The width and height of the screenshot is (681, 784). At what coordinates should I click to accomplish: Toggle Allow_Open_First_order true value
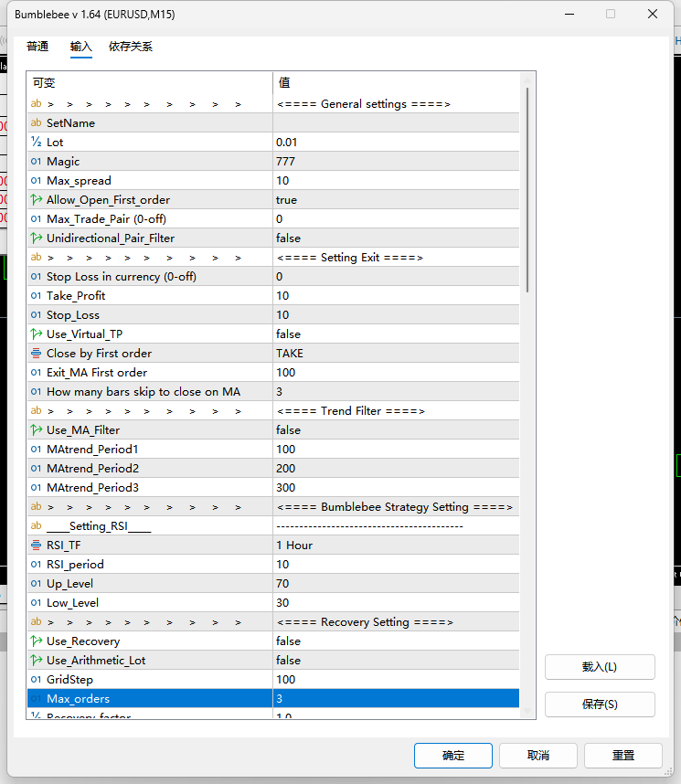pos(397,200)
